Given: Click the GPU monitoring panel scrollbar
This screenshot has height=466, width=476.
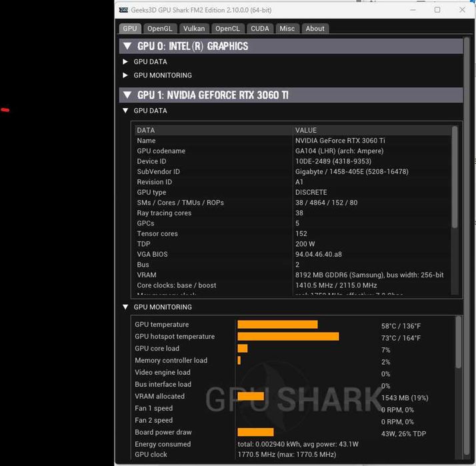Looking at the screenshot, I should point(459,342).
